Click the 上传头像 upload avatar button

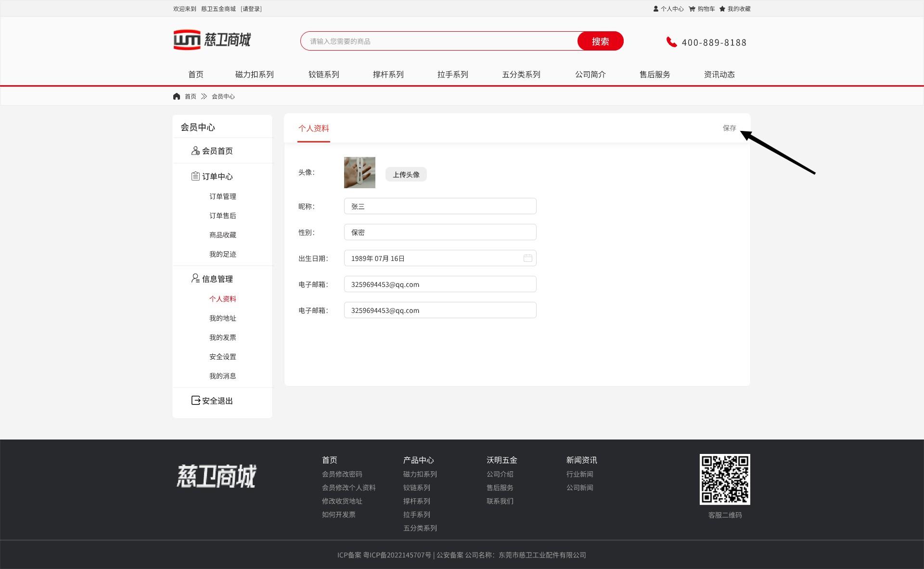point(406,175)
